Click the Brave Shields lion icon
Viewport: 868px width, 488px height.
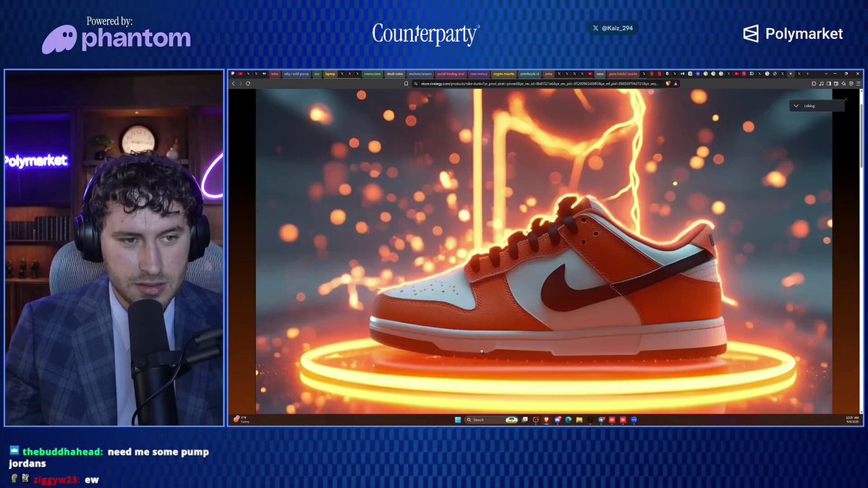pyautogui.click(x=668, y=83)
